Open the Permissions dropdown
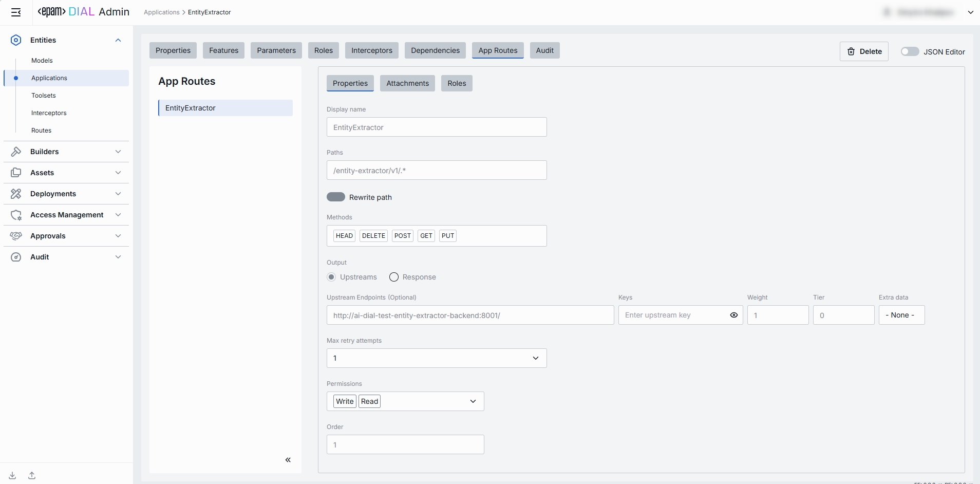The width and height of the screenshot is (980, 484). [x=473, y=401]
